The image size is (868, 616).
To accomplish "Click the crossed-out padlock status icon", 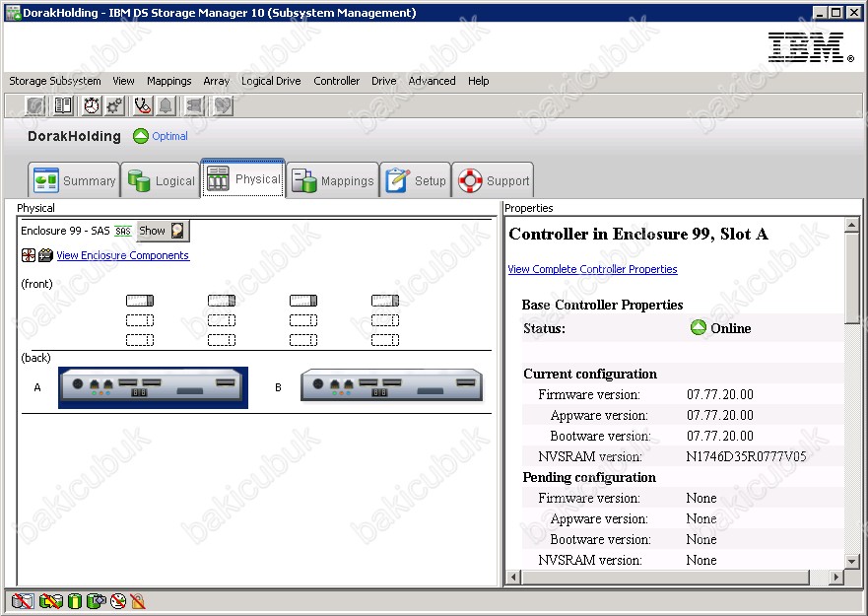I will tap(137, 601).
